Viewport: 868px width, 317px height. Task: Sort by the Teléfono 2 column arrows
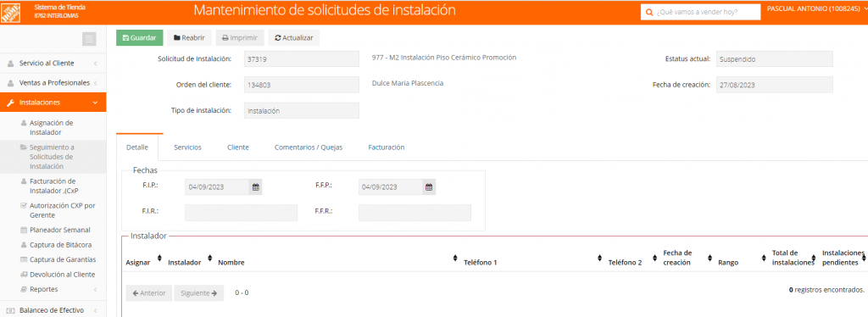[x=655, y=259]
